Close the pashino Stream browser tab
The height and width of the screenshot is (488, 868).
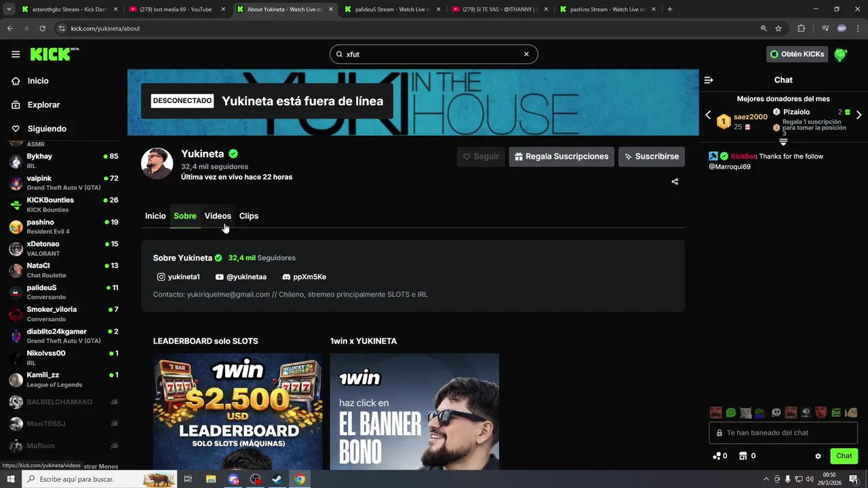click(654, 9)
